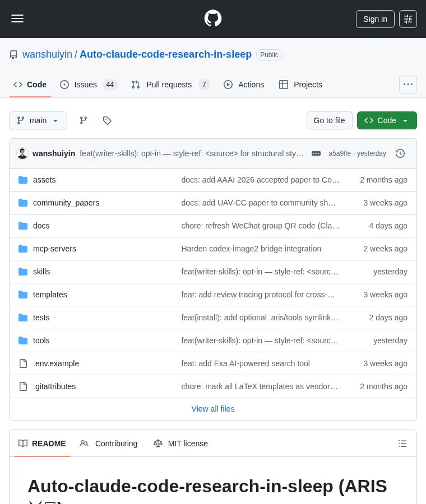Open commit 'chore: refresh WeChat group QR code'
The image size is (426, 504).
click(x=260, y=226)
